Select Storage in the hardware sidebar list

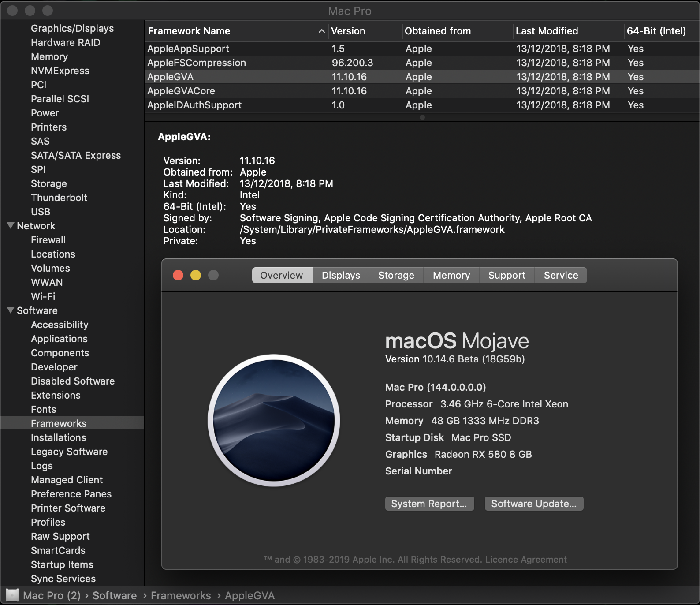[49, 183]
